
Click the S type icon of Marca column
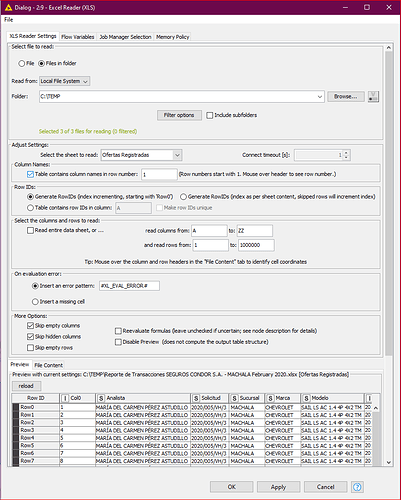pos(270,398)
